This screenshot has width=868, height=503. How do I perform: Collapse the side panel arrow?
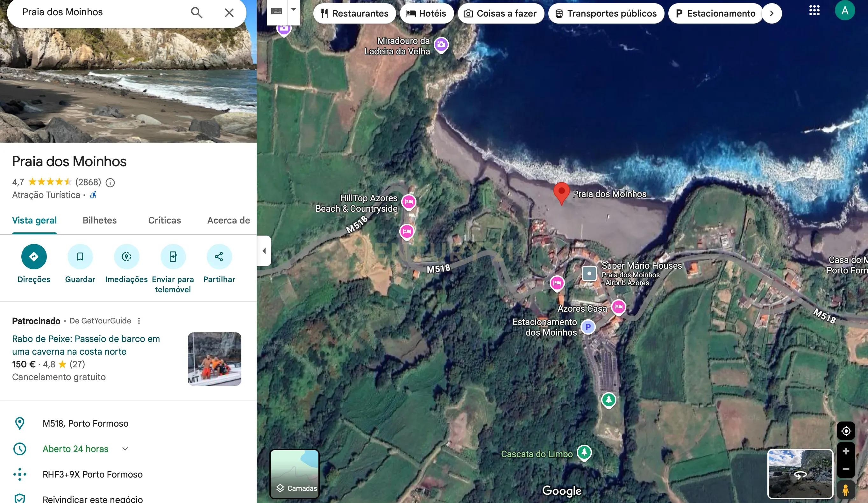point(264,251)
